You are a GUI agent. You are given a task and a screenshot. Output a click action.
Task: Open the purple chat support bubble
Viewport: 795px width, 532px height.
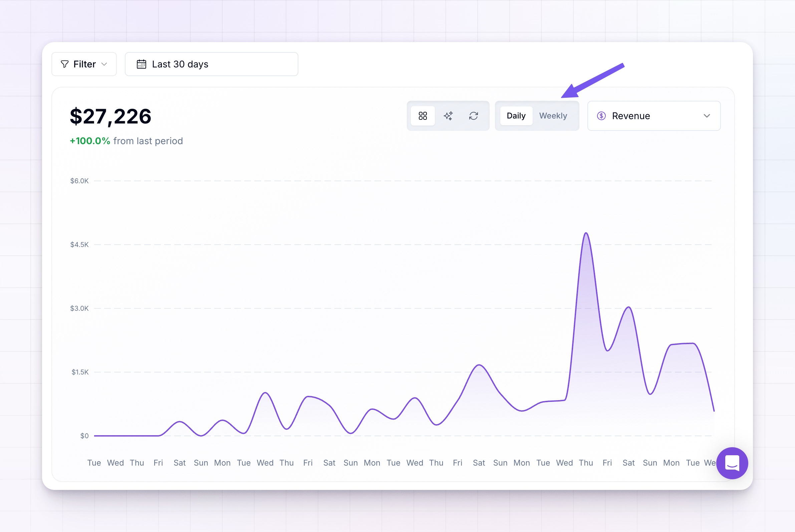pos(732,463)
